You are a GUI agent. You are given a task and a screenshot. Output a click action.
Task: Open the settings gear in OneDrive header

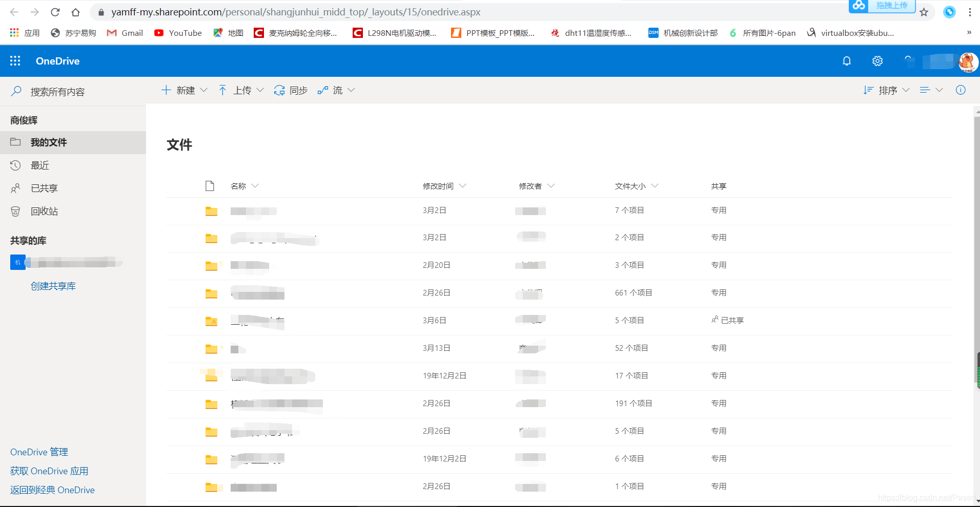877,61
